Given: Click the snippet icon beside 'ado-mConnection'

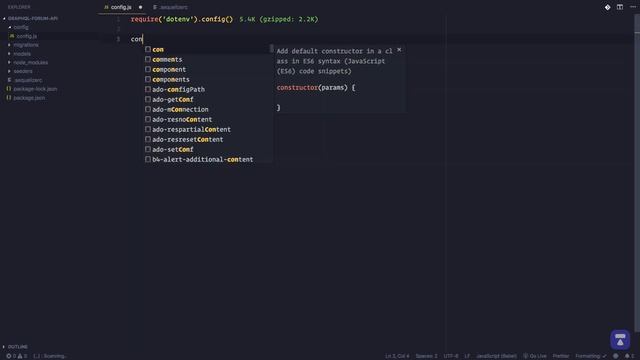Looking at the screenshot, I should coord(148,109).
